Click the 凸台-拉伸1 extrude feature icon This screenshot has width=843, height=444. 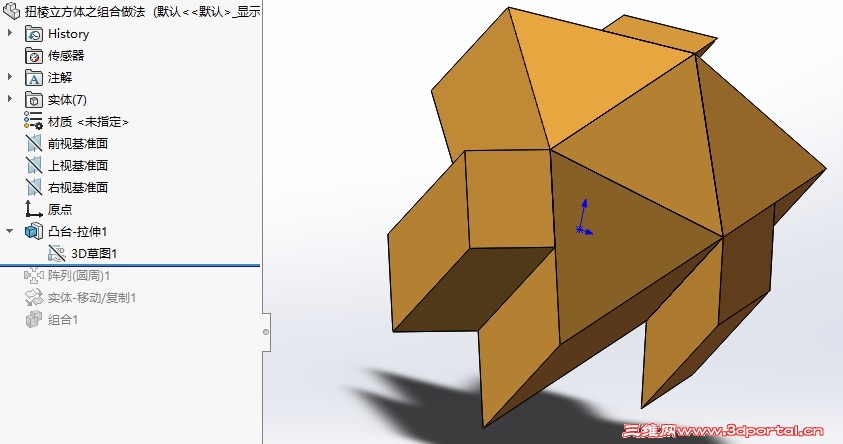[x=33, y=231]
